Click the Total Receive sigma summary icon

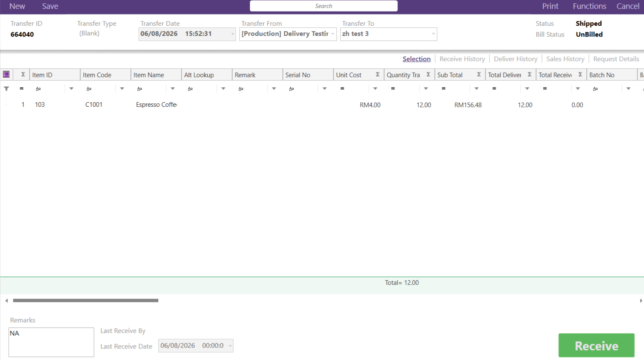point(580,75)
